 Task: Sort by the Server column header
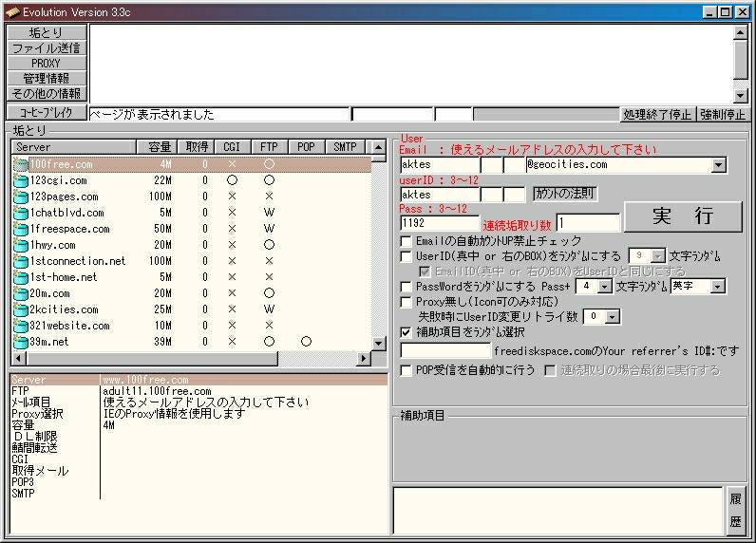coord(74,147)
